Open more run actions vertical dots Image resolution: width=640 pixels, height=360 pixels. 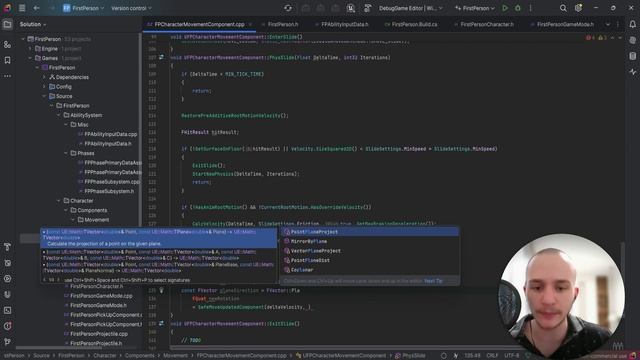coord(531,8)
